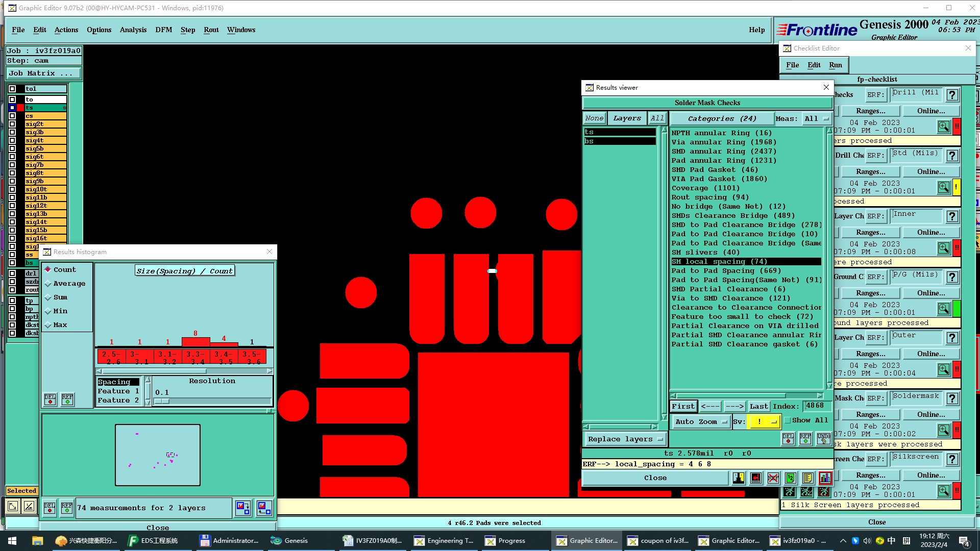
Task: Click the yellow notes icon in Results viewer
Action: [807, 478]
